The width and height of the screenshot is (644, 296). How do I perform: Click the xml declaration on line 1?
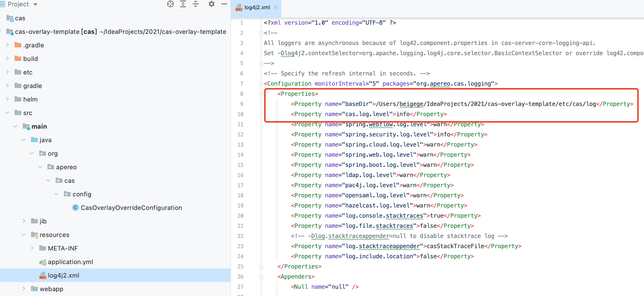(x=330, y=23)
